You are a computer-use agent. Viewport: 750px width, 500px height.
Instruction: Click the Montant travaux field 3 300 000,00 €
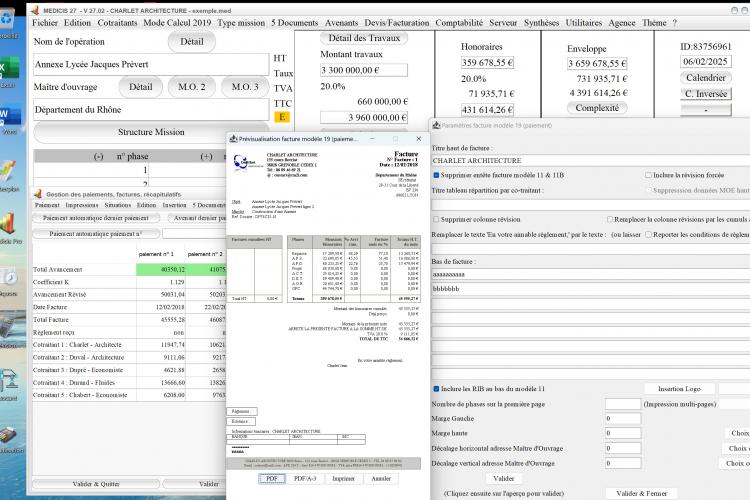(364, 70)
